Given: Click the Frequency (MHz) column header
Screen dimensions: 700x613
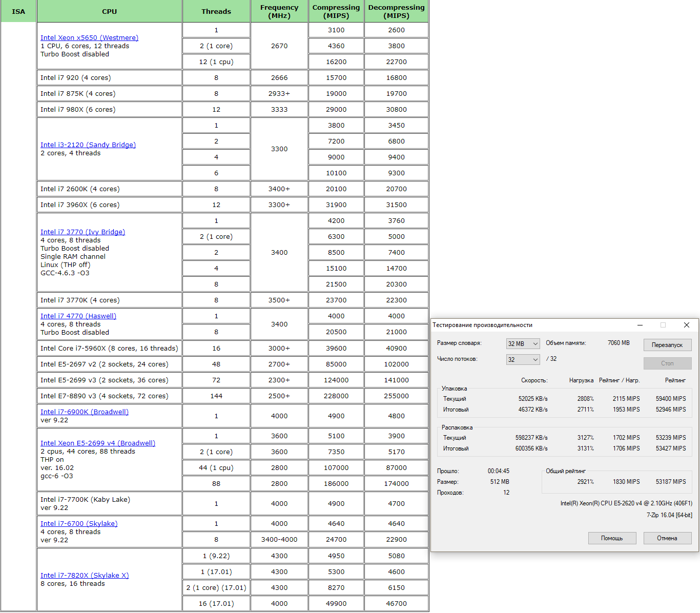Looking at the screenshot, I should click(x=279, y=11).
